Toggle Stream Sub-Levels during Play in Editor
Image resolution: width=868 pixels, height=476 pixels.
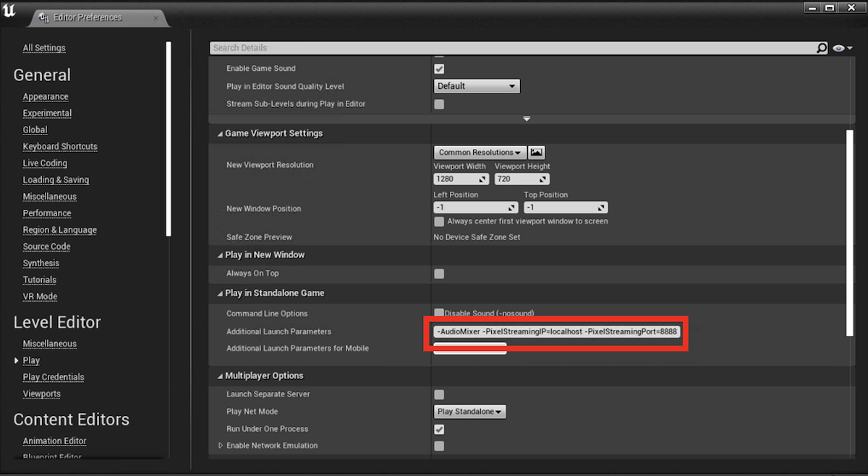pos(439,104)
